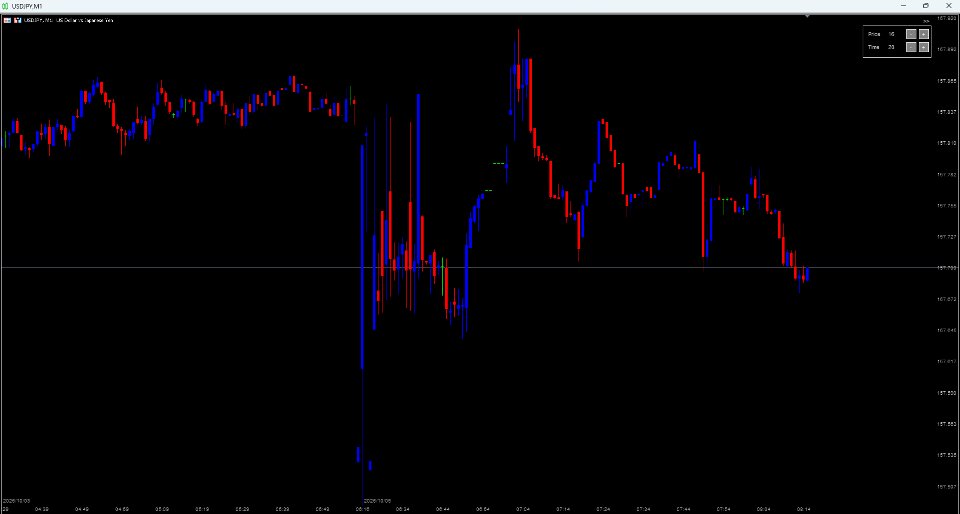Minimize the USDJPY,M1 chart window

(x=904, y=6)
